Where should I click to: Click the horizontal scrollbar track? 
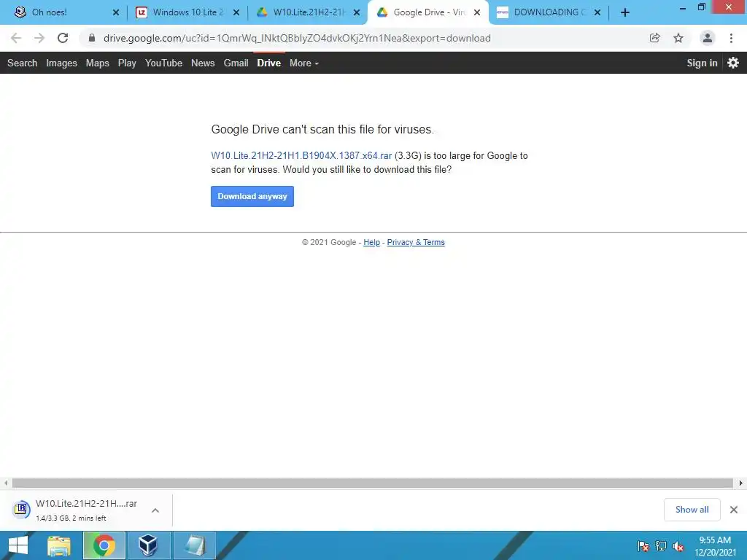pyautogui.click(x=372, y=483)
